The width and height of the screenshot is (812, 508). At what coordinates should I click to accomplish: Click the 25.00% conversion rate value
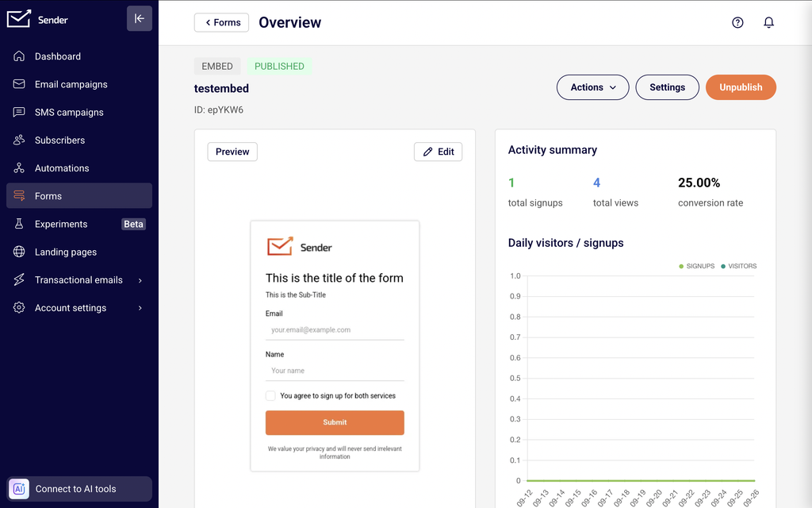pyautogui.click(x=699, y=183)
